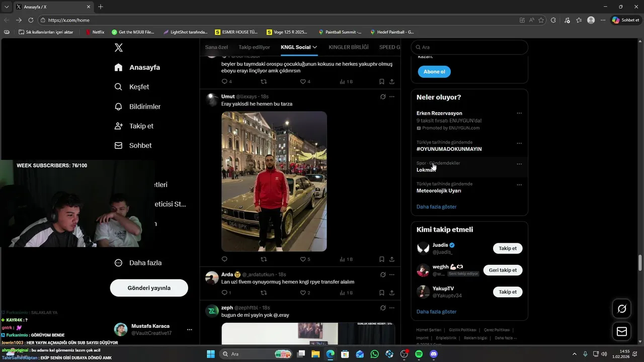Open Mustafa Karaca account options menu
The image size is (644, 362).
click(x=190, y=329)
